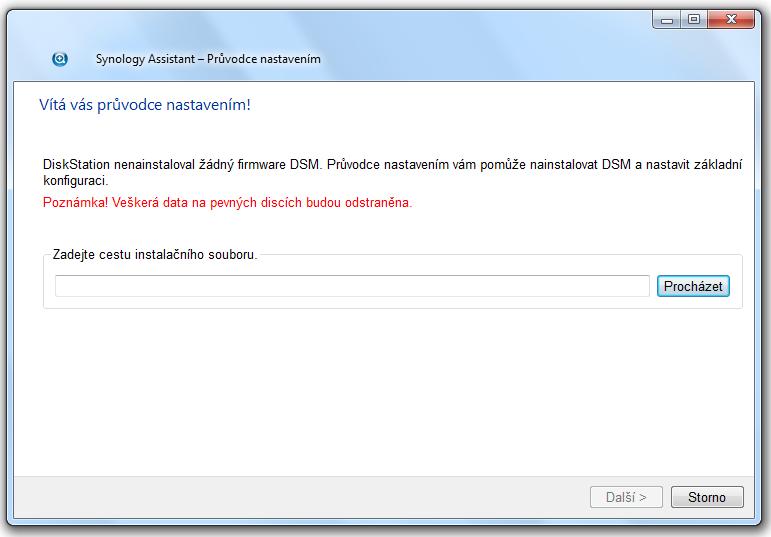The image size is (771, 537).
Task: Click the Synology Assistant icon in title bar
Action: [60, 59]
